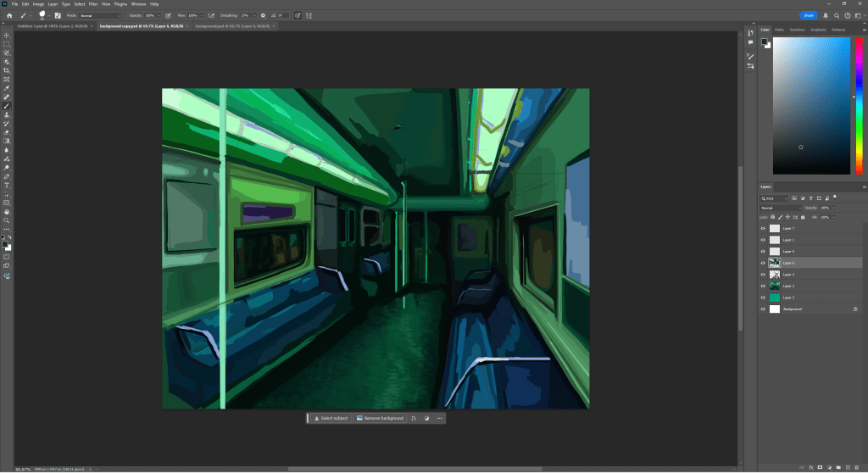The image size is (868, 473).
Task: Select the Eyedropper tool
Action: click(7, 88)
